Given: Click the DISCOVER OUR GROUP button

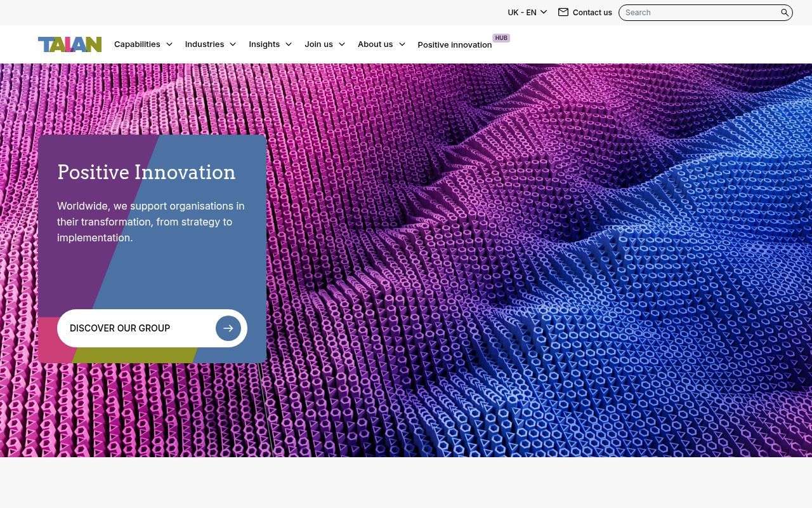Looking at the screenshot, I should [152, 328].
